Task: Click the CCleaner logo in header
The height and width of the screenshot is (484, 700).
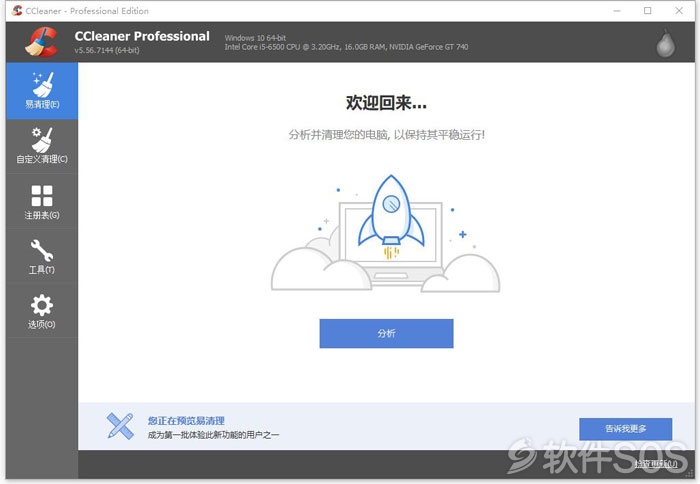Action: point(42,42)
